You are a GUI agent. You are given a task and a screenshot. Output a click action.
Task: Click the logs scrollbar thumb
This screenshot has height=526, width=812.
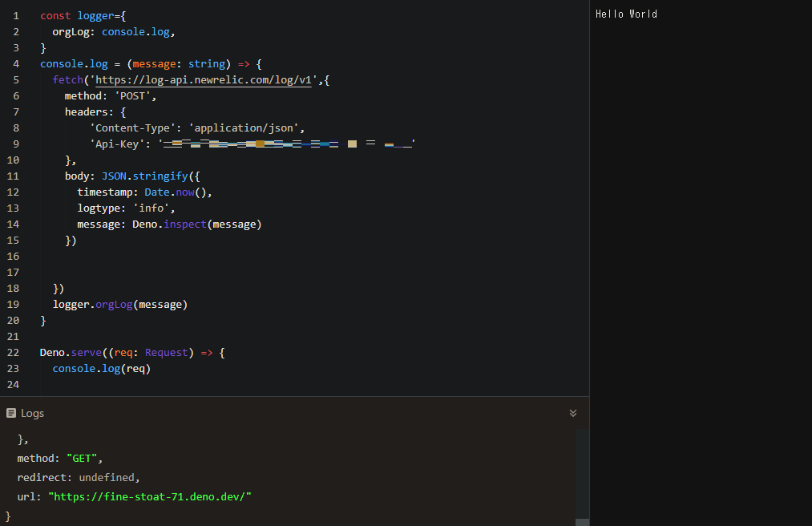(x=582, y=522)
